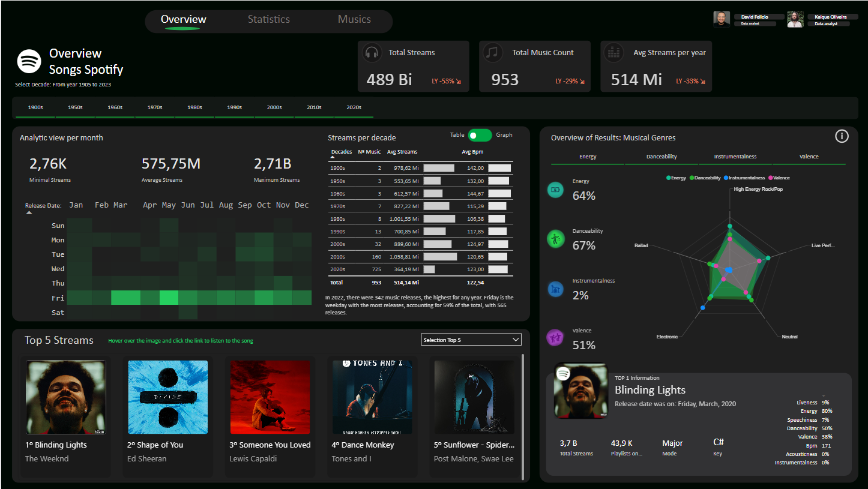The image size is (868, 489).
Task: Open the Selection Top 5 dropdown
Action: tap(471, 340)
